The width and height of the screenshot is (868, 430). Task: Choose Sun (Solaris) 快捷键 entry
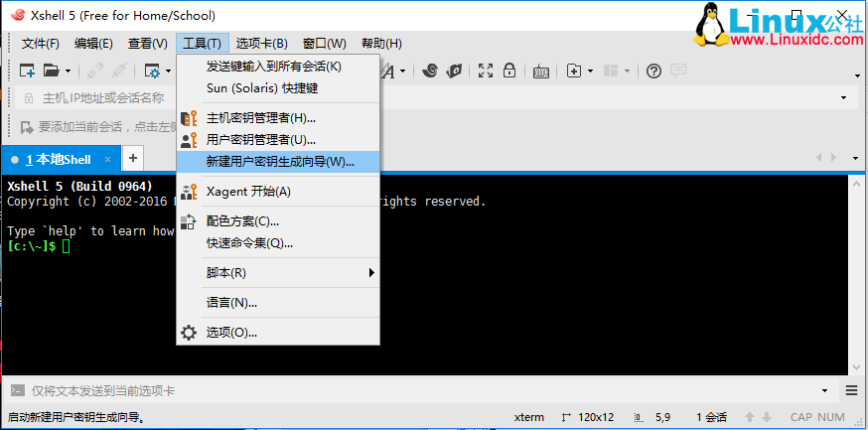(278, 88)
